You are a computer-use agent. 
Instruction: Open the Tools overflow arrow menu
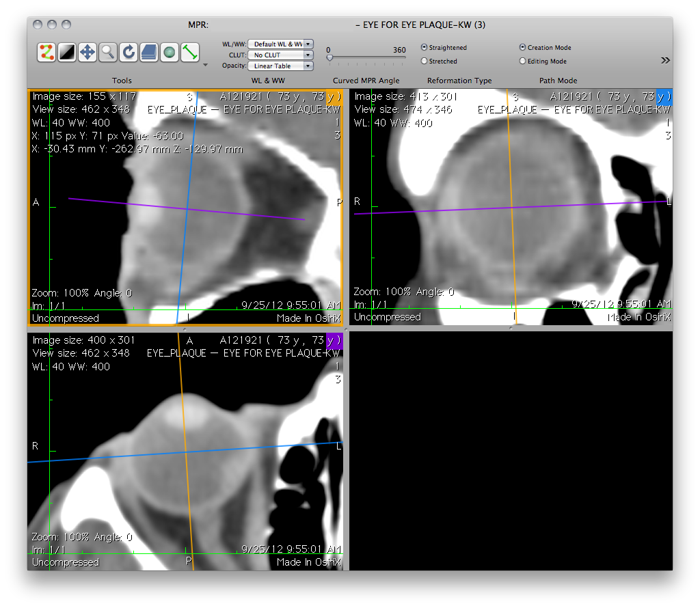(x=206, y=66)
